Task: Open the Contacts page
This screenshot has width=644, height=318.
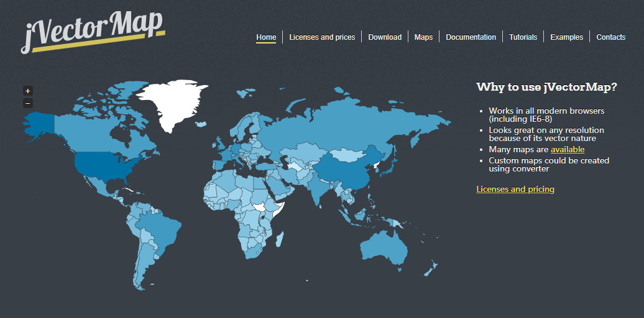Action: 611,37
